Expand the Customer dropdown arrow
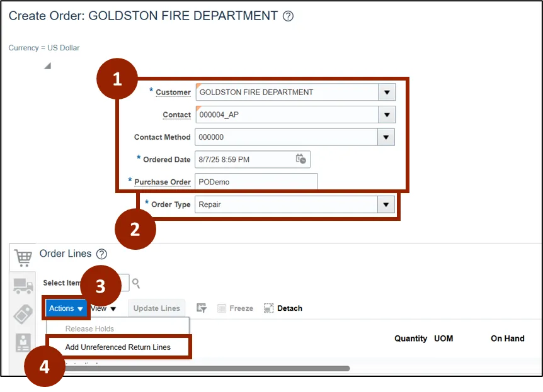This screenshot has height=392, width=543. (x=387, y=92)
